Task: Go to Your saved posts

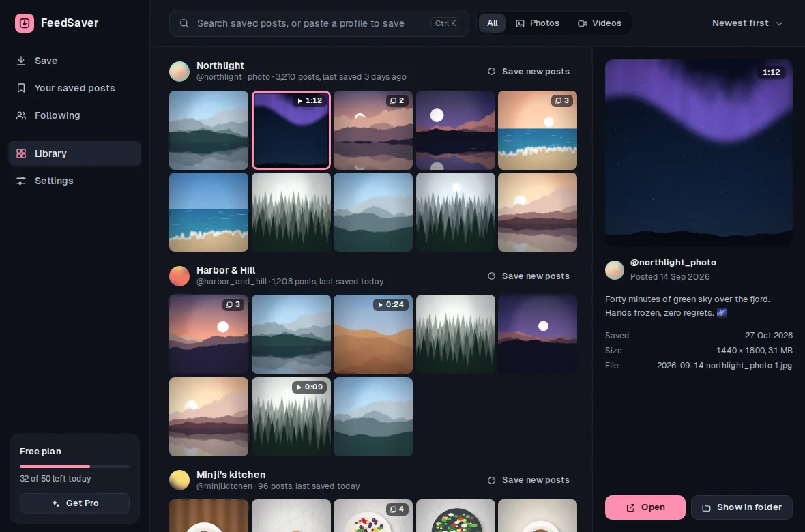Action: (x=74, y=88)
